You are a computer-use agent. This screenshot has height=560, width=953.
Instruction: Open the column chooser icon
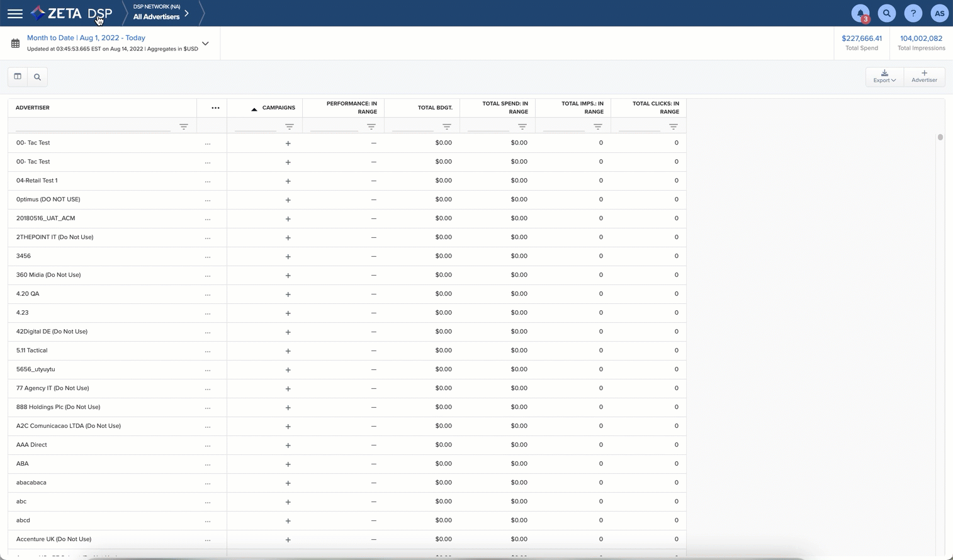pos(18,77)
